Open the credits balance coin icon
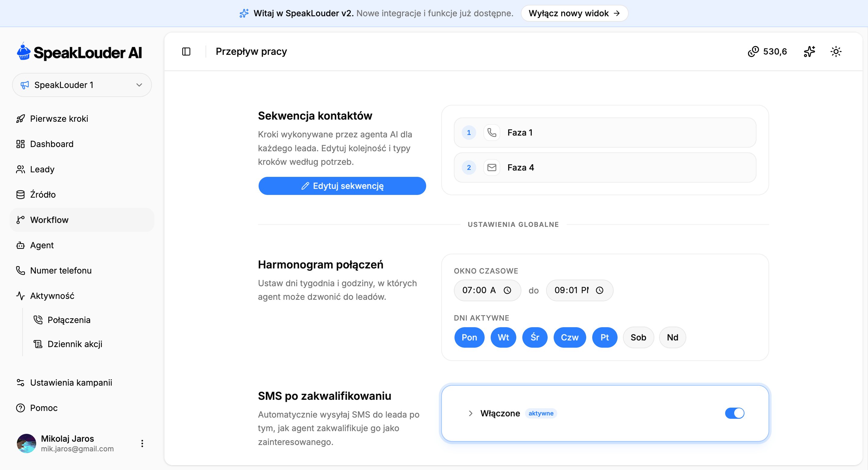Screen dimensions: 868x470 point(753,52)
